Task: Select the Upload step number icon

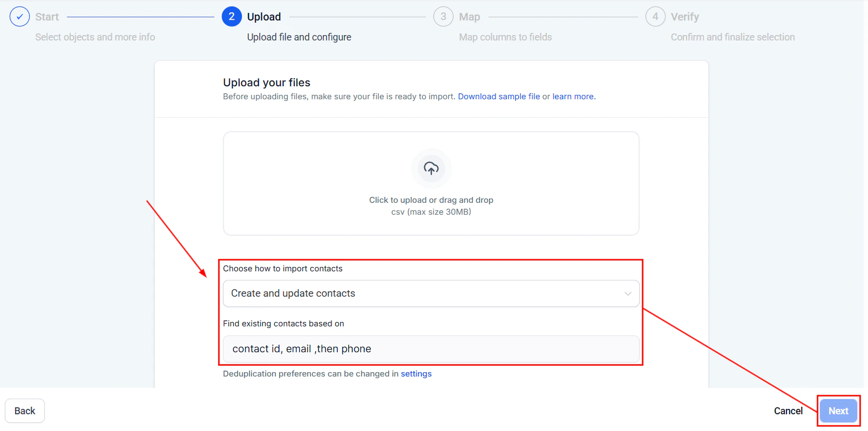Action: pyautogui.click(x=231, y=16)
